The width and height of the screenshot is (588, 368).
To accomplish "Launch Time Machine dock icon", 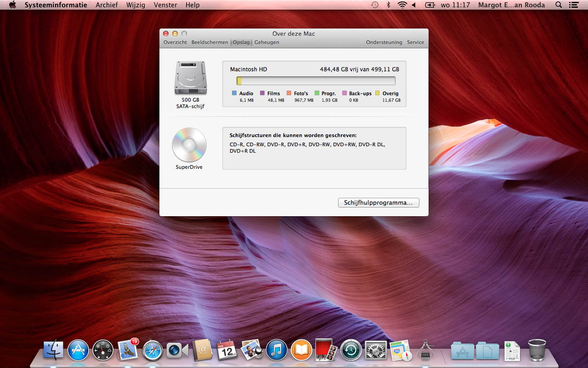I will click(x=351, y=351).
